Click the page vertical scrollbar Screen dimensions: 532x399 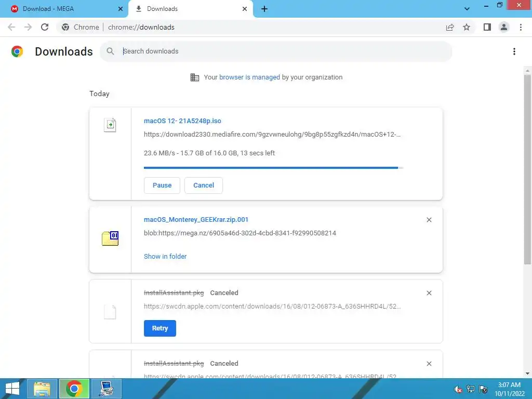tap(527, 169)
